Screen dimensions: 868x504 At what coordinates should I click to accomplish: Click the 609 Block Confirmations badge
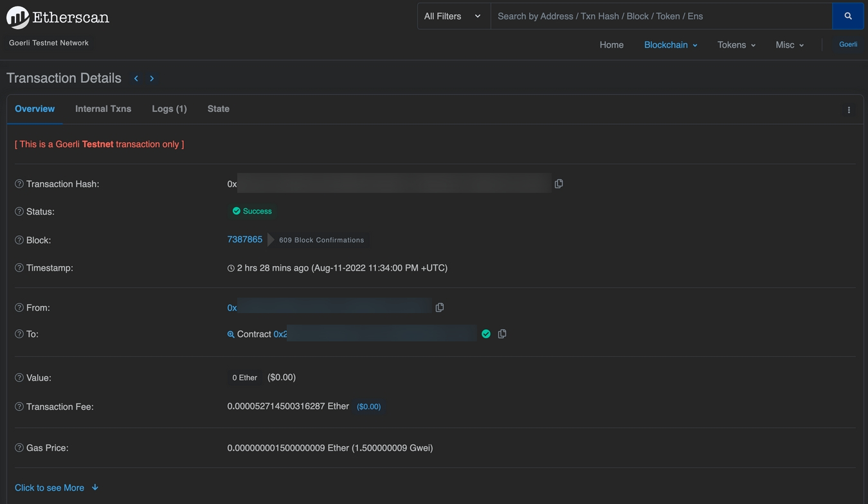tap(321, 240)
